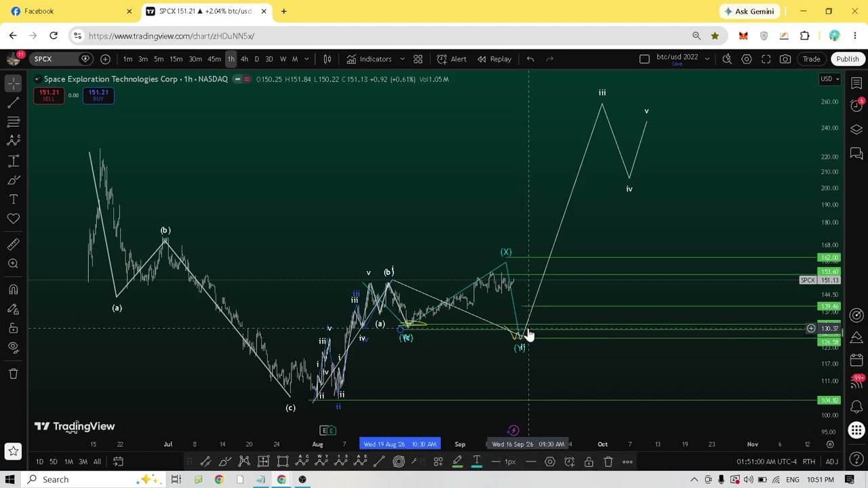Activate the zoom-in magnifier tool
This screenshot has height=488, width=868.
tap(13, 264)
